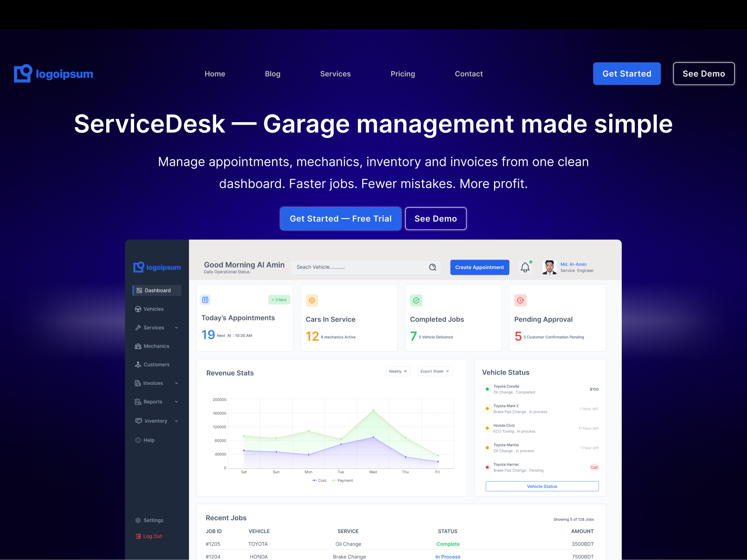Select the Vehicles sidebar icon
Image resolution: width=747 pixels, height=560 pixels.
click(138, 309)
